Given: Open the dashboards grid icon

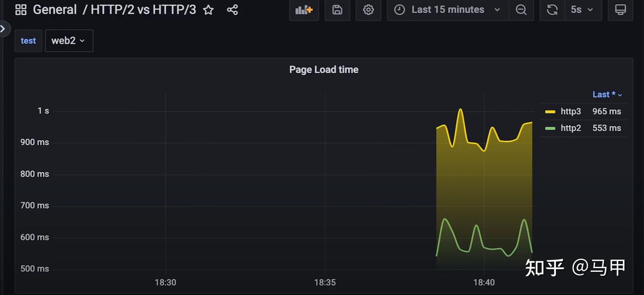Looking at the screenshot, I should point(21,10).
